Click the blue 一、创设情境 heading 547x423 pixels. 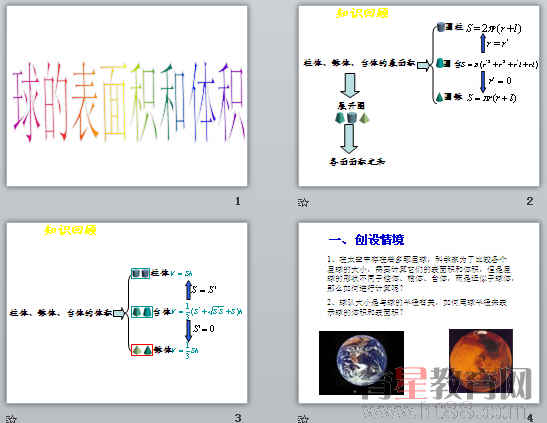pos(366,240)
